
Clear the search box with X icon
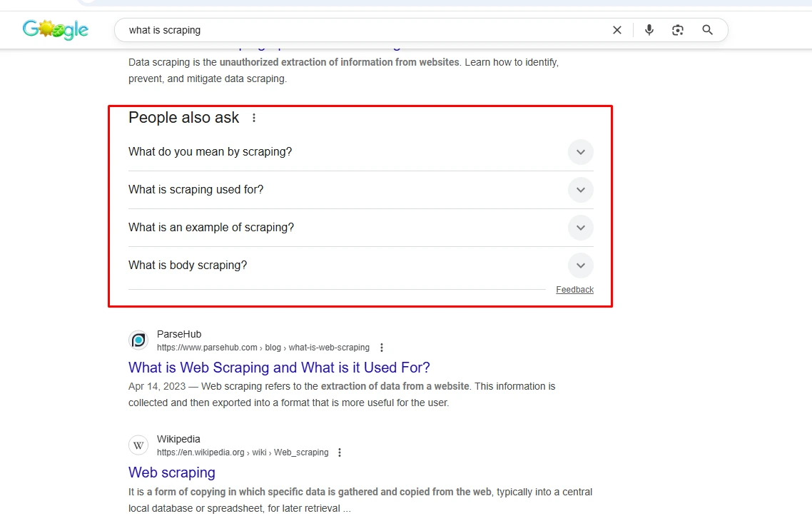pyautogui.click(x=616, y=30)
